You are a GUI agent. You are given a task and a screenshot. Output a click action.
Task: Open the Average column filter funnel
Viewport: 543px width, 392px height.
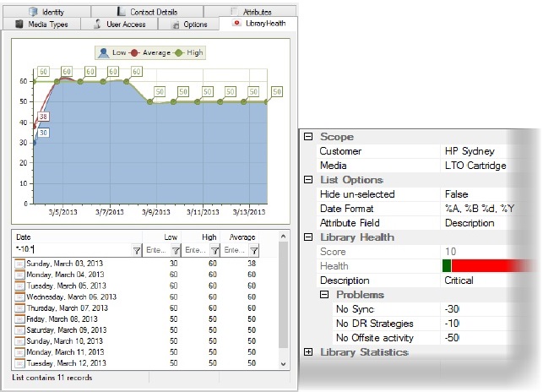pos(254,250)
